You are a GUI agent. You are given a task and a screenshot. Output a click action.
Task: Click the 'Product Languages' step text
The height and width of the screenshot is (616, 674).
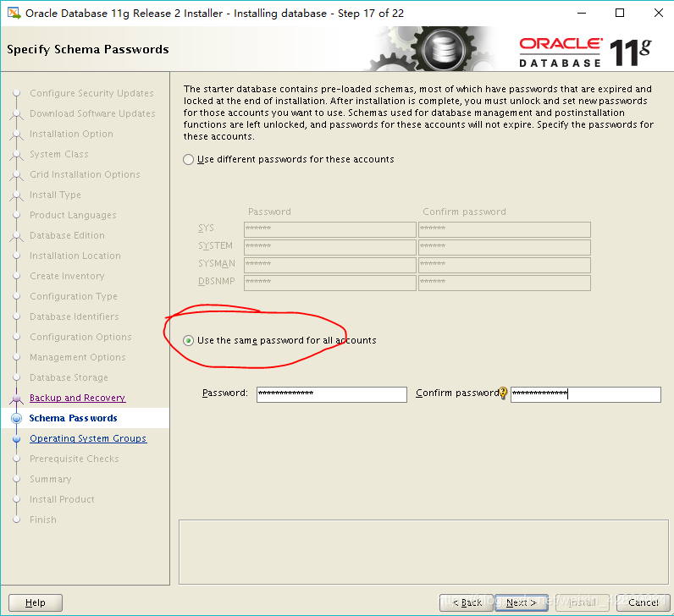point(73,215)
